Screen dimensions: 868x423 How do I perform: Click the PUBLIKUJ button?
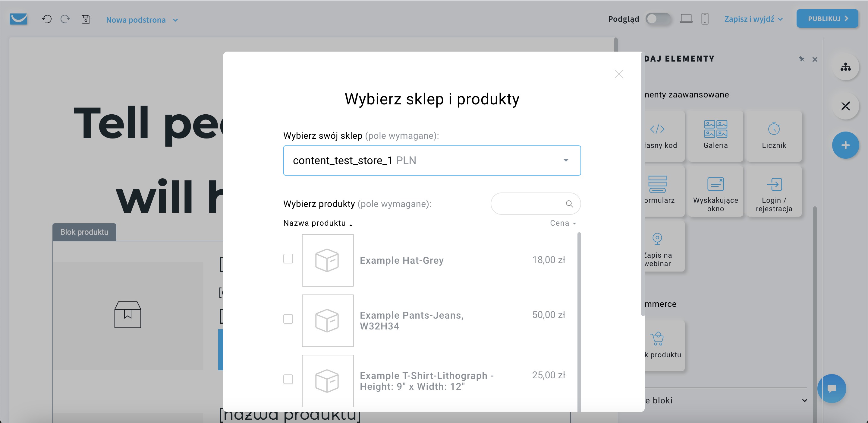(x=827, y=19)
